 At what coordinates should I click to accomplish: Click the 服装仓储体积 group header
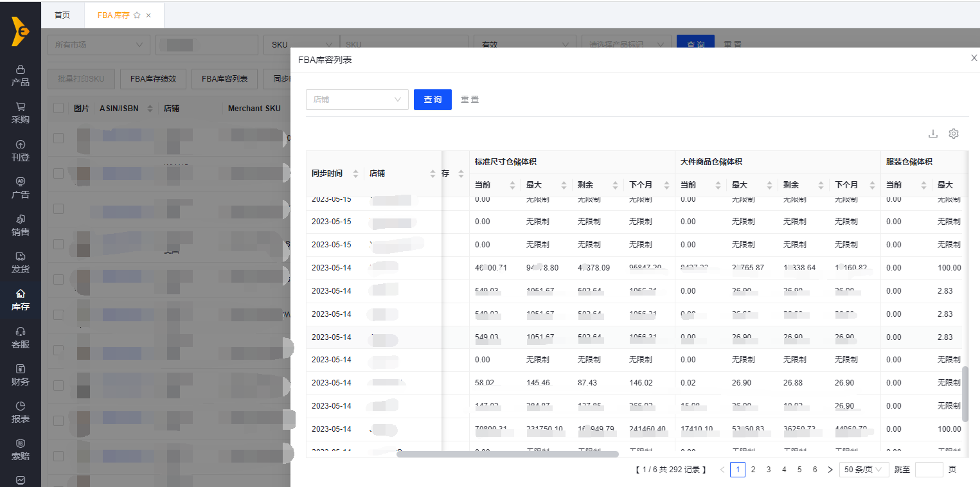click(x=909, y=162)
